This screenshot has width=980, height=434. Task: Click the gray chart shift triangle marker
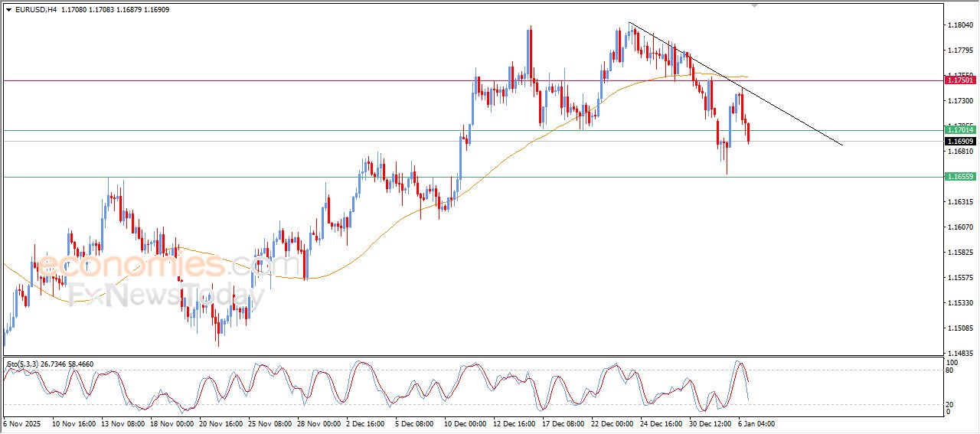point(756,5)
